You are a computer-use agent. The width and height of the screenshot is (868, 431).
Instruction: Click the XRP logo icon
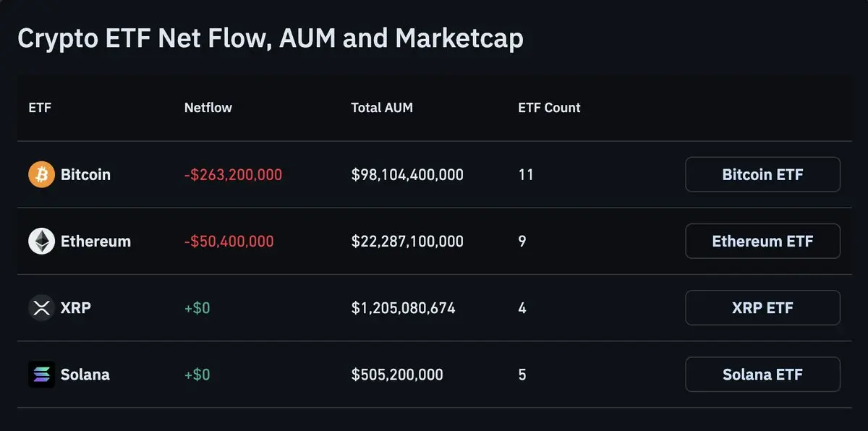point(41,308)
